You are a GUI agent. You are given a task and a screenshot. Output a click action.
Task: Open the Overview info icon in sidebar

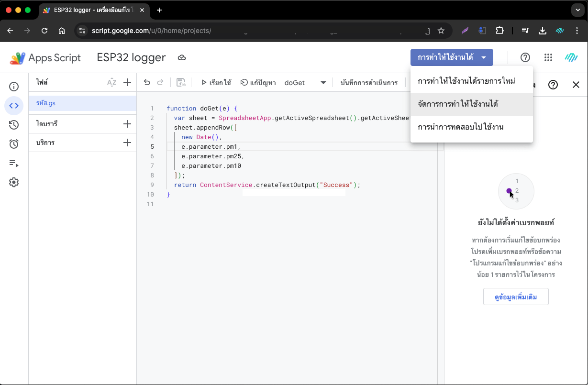coord(14,87)
